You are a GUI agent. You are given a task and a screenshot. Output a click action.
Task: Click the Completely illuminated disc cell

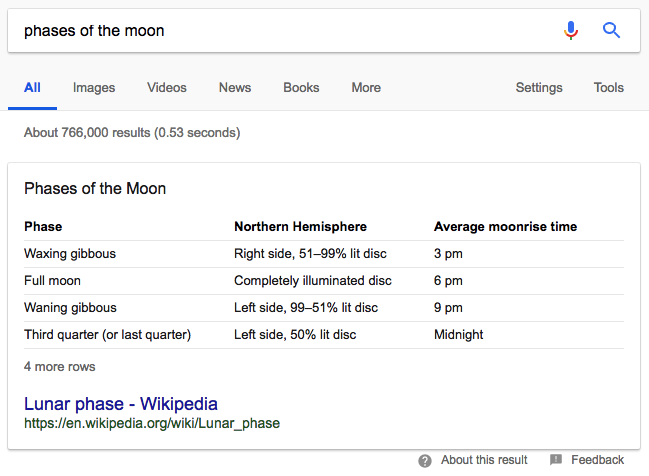pos(313,281)
